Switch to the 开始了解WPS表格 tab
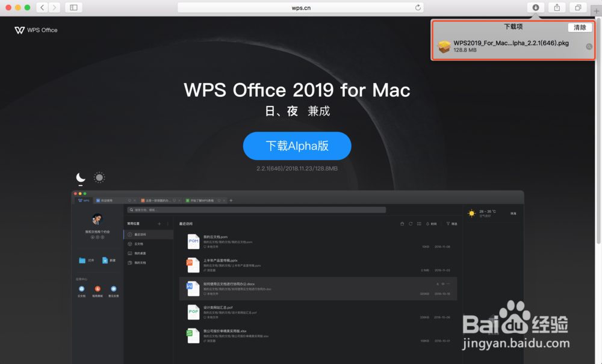 [x=203, y=200]
